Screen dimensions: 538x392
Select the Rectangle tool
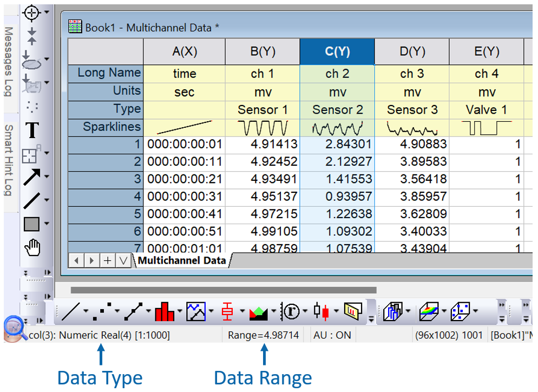[x=32, y=223]
